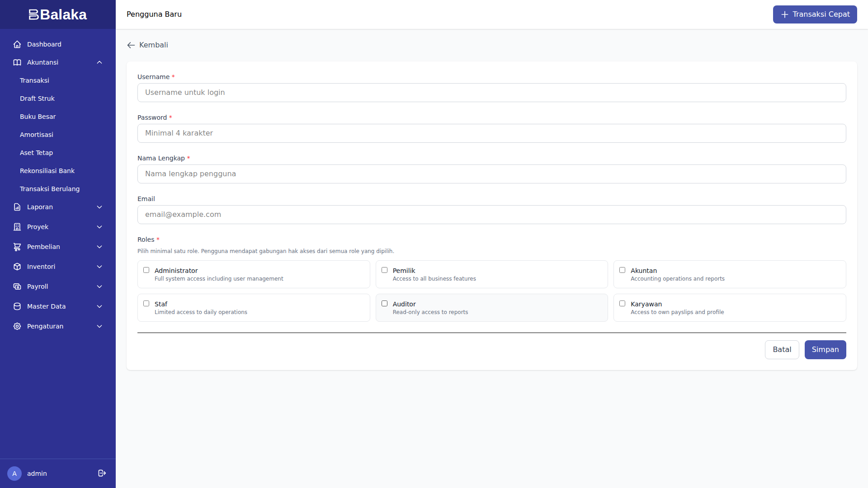868x488 pixels.
Task: Expand the Proyek menu chevron
Action: coord(99,227)
